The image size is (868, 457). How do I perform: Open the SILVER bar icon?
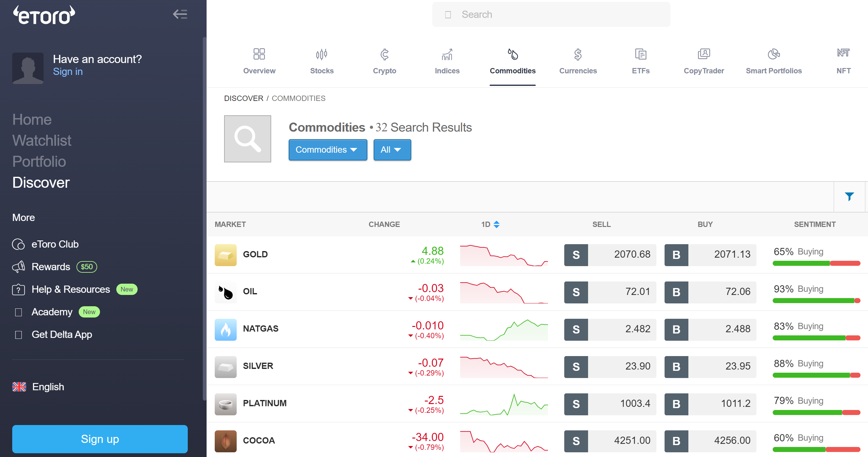225,367
